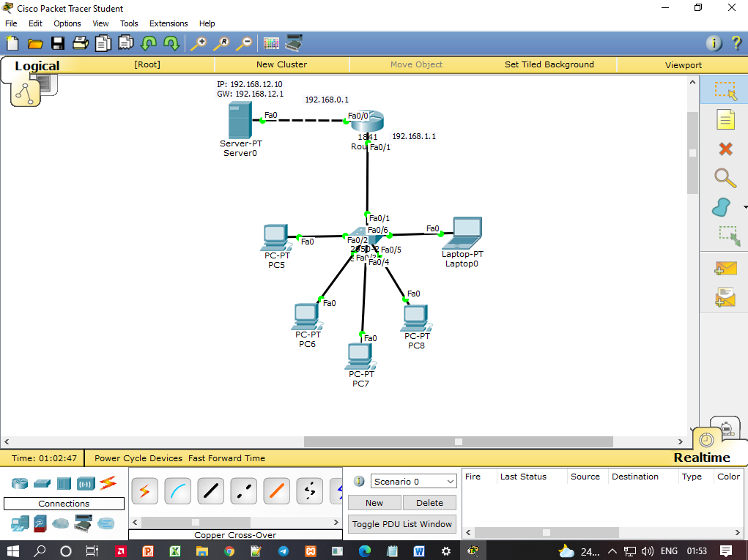Open a file using the folder icon

tap(35, 44)
